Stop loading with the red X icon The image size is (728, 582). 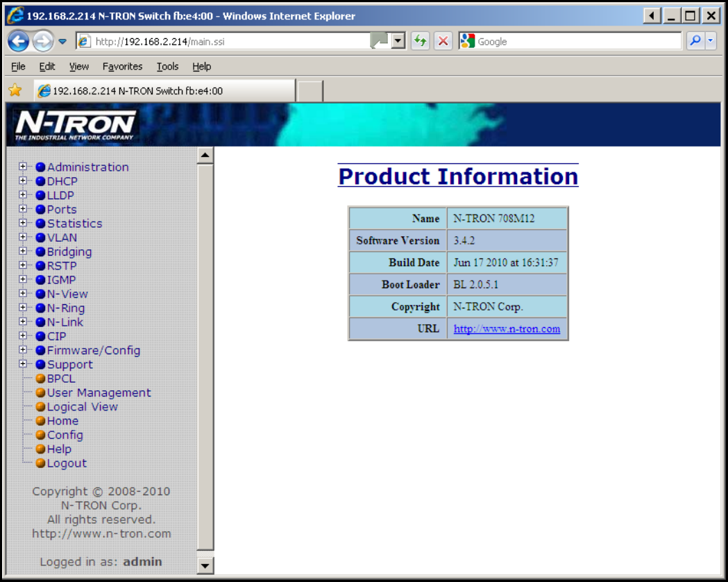[x=443, y=42]
